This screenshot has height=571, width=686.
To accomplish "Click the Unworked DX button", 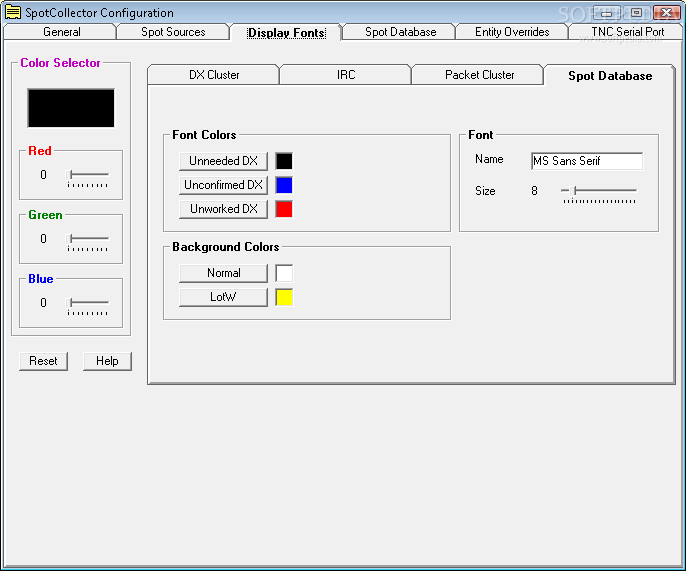I will pyautogui.click(x=223, y=209).
